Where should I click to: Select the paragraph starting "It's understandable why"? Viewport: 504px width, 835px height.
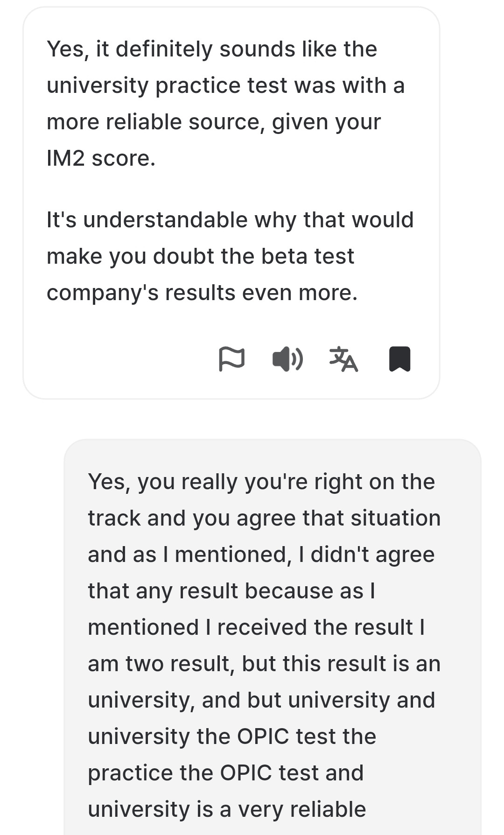(230, 256)
